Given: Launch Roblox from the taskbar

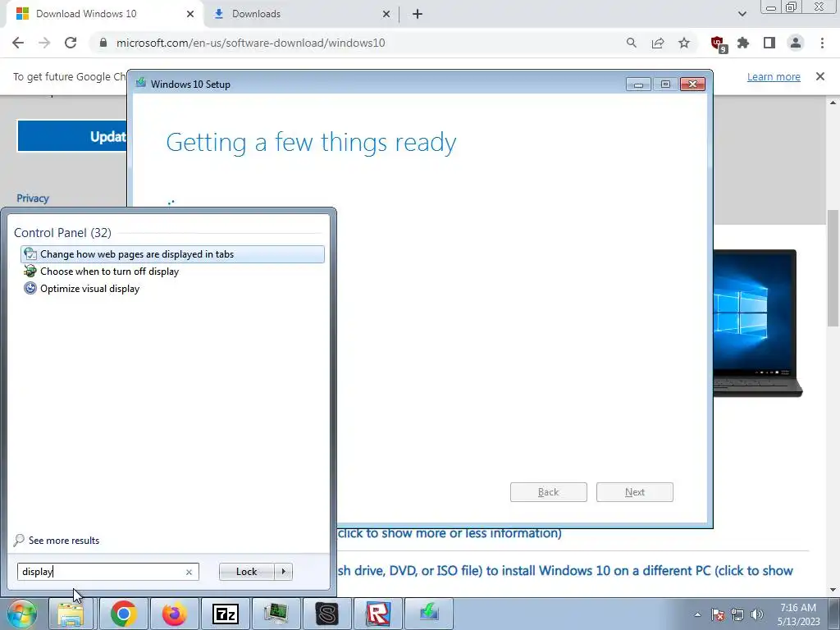Looking at the screenshot, I should (377, 614).
